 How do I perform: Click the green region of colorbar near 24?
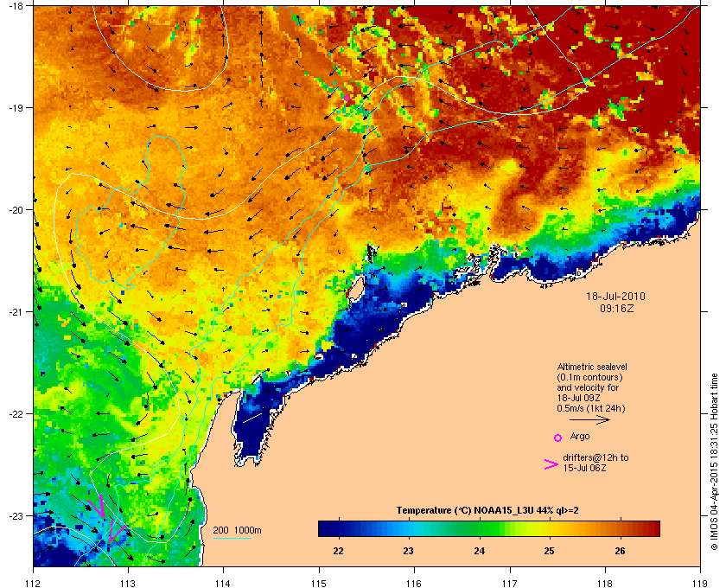(x=481, y=528)
